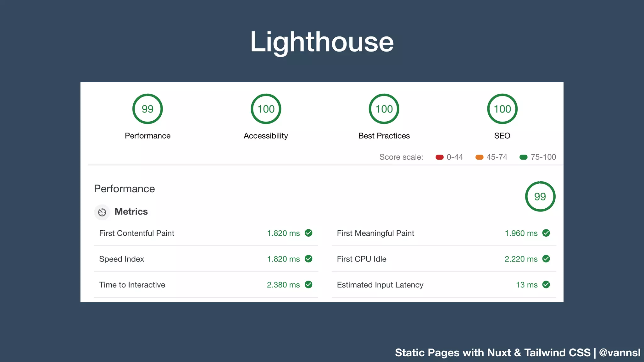Click the pass checkmark for First Contentful Paint
Screen dimensions: 644x362
pyautogui.click(x=308, y=233)
